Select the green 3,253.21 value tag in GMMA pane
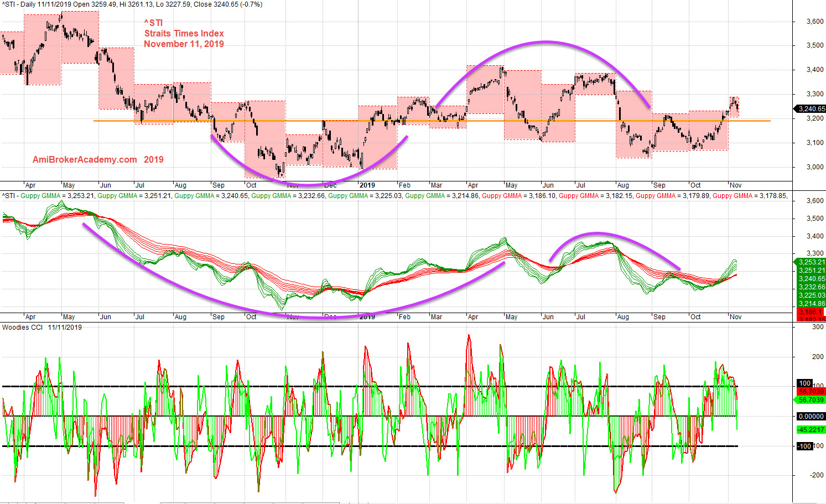 [811, 262]
